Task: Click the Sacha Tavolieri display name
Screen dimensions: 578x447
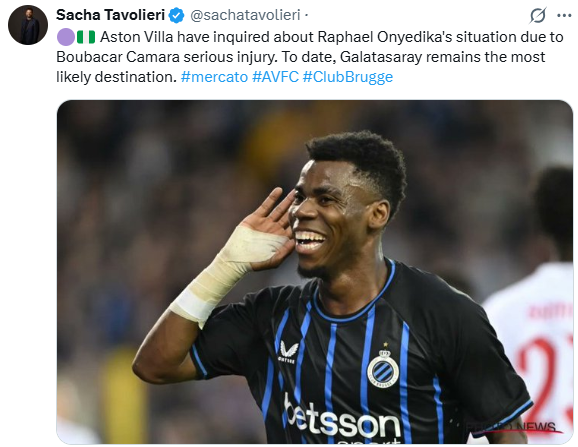Action: [x=110, y=15]
